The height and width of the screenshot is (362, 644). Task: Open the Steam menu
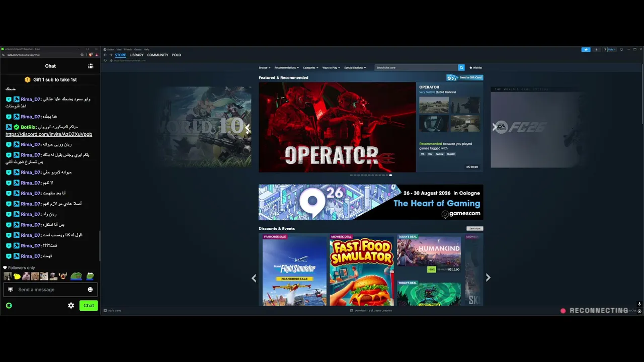[111, 49]
